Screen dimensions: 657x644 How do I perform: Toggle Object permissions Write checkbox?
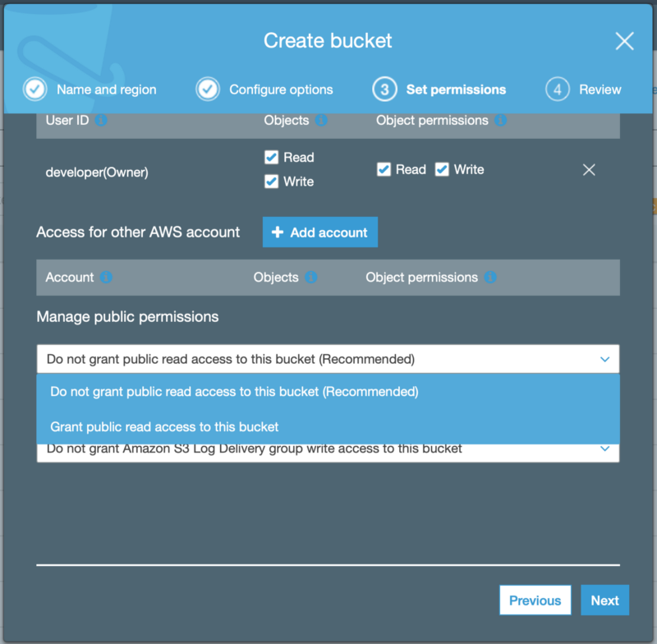click(x=442, y=170)
